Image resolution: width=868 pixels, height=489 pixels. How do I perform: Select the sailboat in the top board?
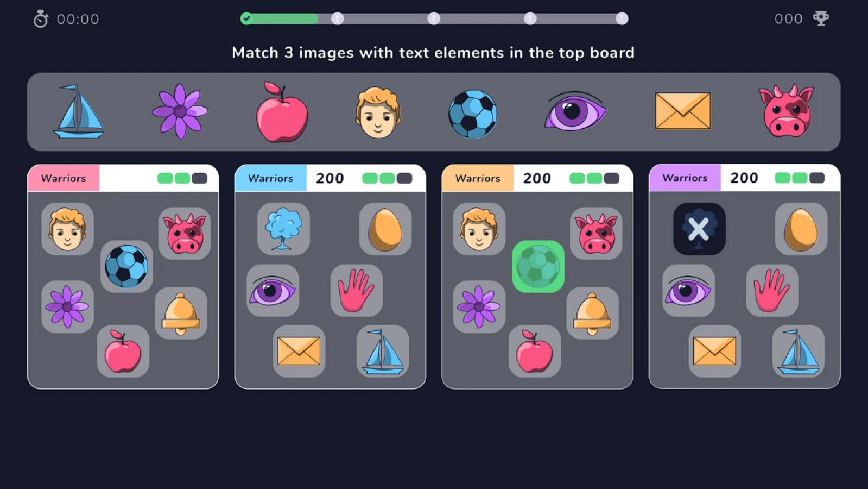(79, 111)
